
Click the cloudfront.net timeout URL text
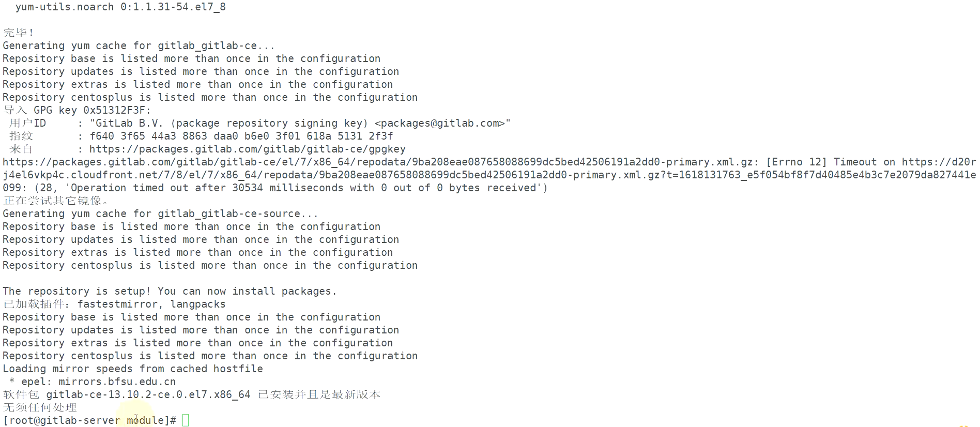point(489,175)
